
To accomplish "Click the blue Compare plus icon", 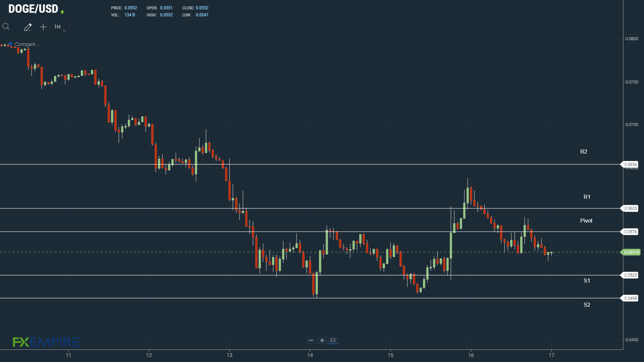I will [x=11, y=44].
